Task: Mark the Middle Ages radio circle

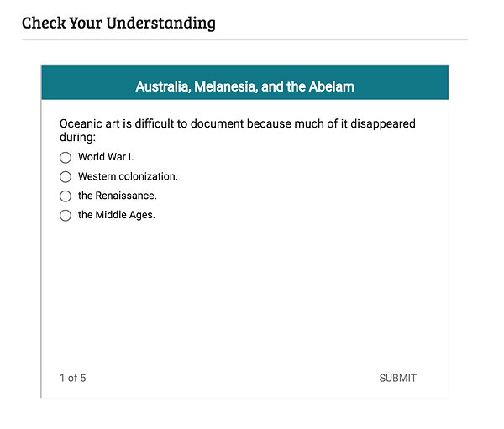Action: point(66,215)
